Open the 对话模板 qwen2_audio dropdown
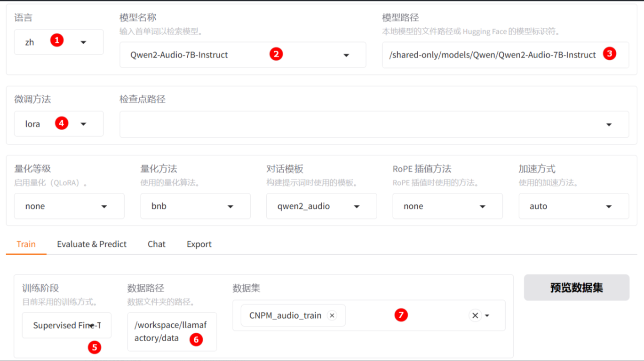 pyautogui.click(x=321, y=206)
